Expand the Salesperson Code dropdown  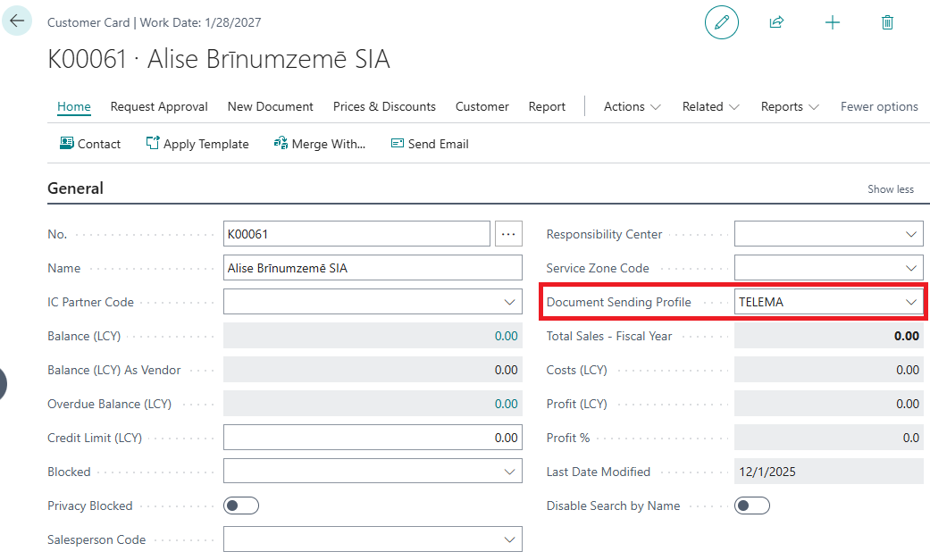coord(509,539)
